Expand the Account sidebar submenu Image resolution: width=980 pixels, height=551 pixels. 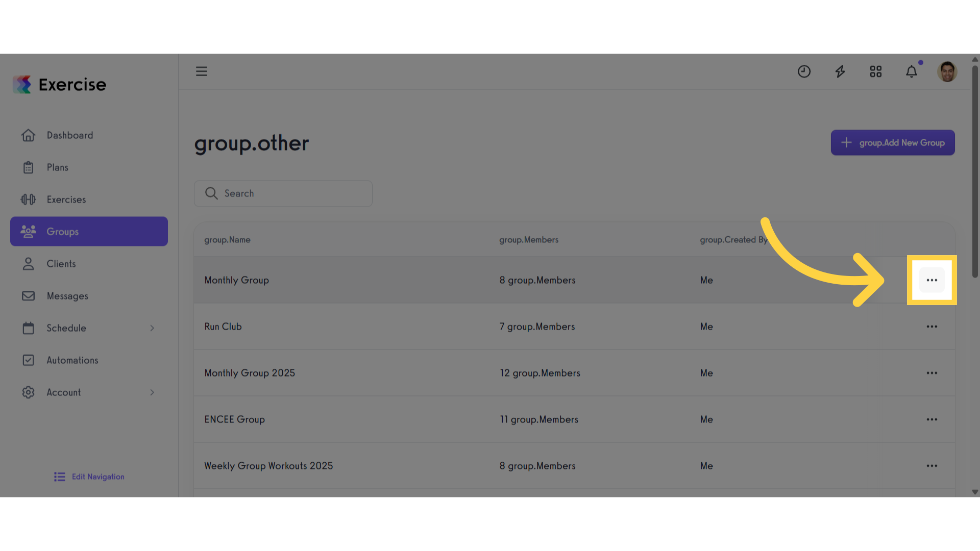tap(152, 392)
